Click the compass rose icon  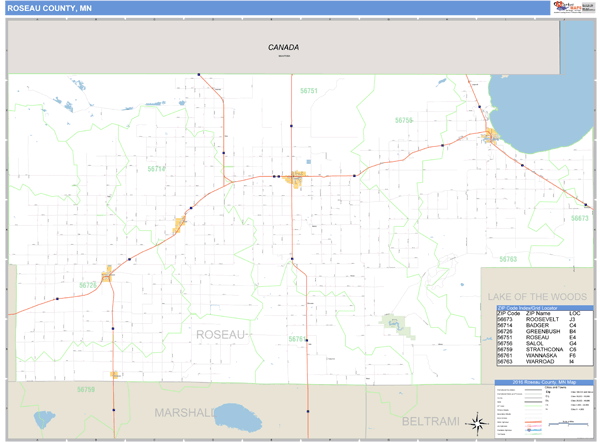477,421
